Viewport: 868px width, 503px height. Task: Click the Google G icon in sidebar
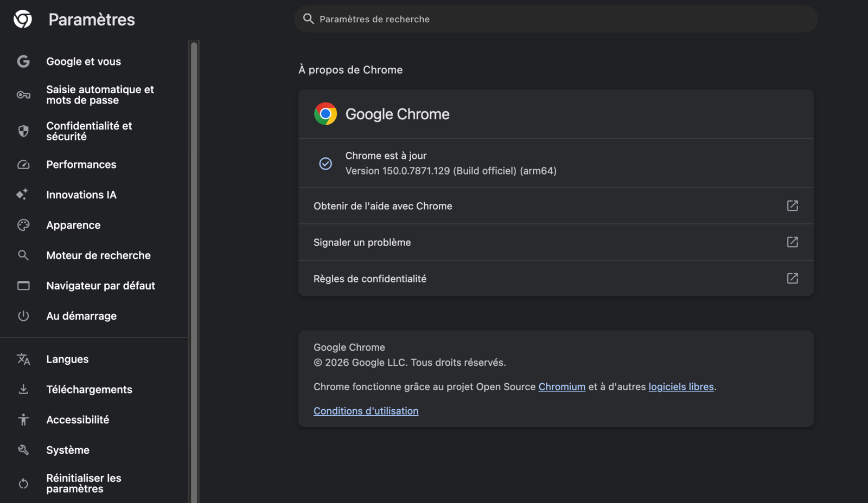tap(23, 61)
